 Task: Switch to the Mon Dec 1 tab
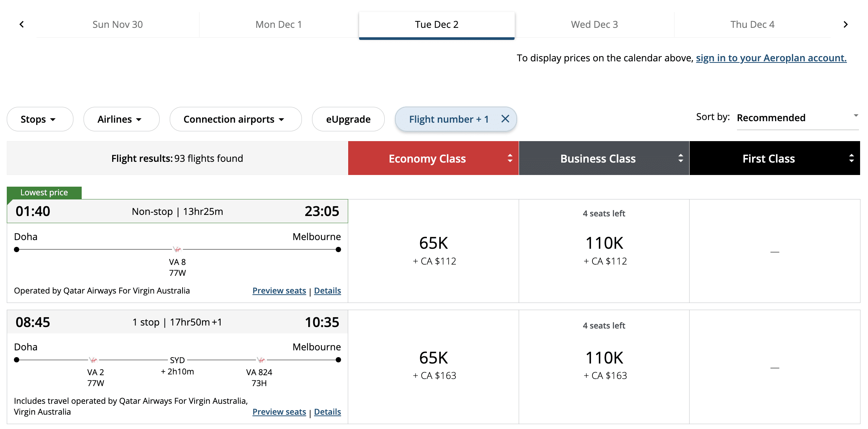coord(279,24)
